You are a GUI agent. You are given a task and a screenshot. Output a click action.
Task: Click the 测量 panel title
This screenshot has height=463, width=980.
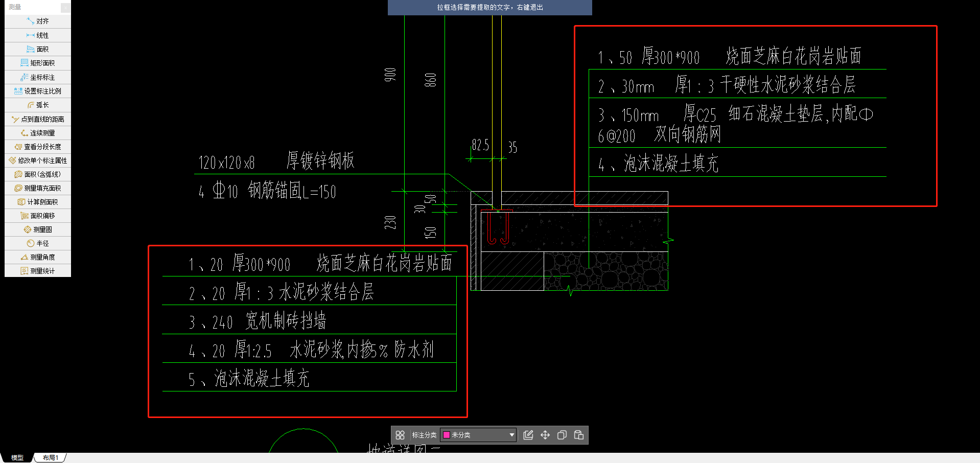pos(15,7)
